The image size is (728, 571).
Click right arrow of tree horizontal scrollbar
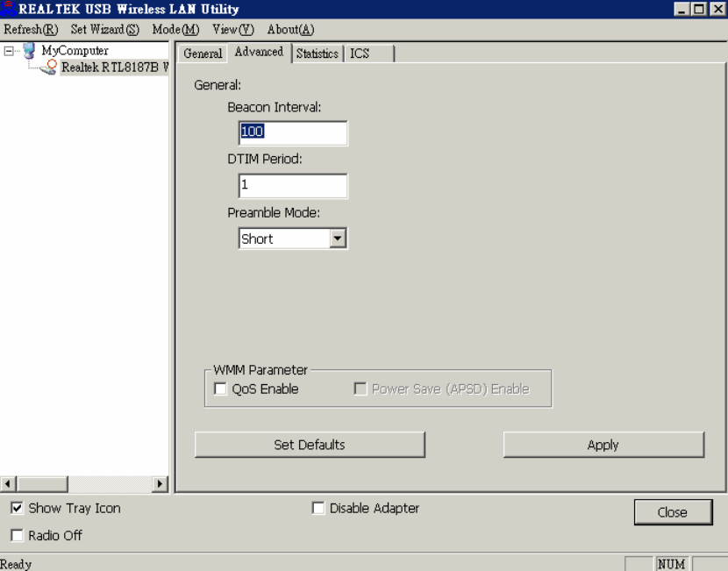(161, 483)
